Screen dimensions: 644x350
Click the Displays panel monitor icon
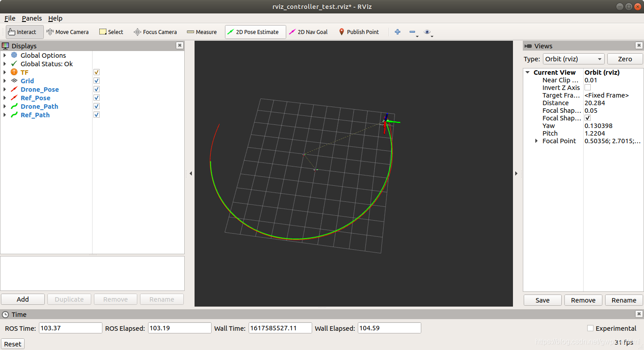pos(5,46)
